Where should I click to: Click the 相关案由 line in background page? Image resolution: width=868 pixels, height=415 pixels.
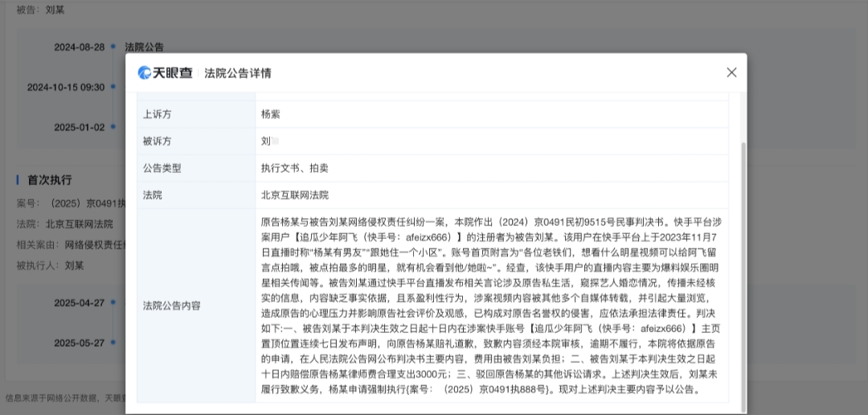(71, 244)
